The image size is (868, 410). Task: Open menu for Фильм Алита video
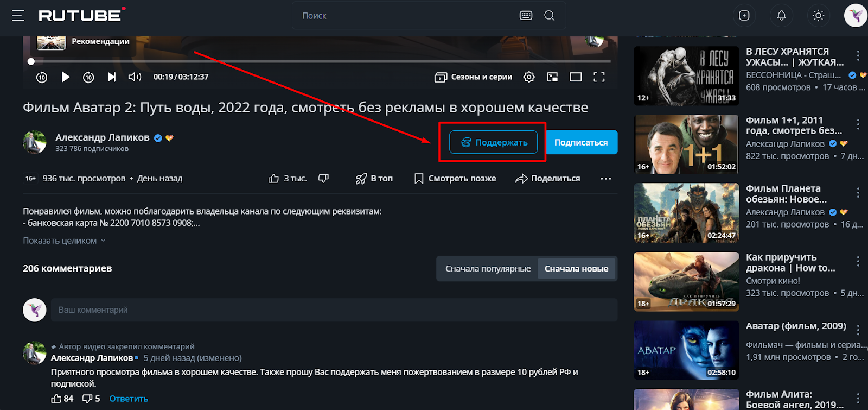858,399
